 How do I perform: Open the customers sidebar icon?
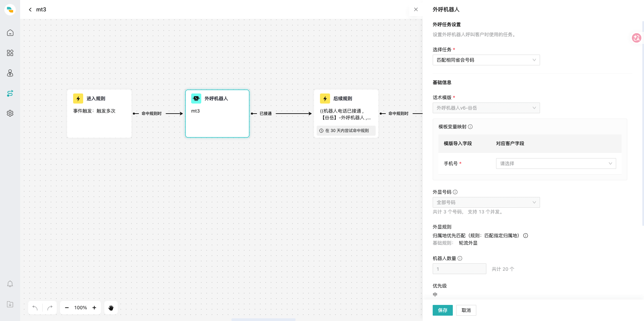pos(10,73)
